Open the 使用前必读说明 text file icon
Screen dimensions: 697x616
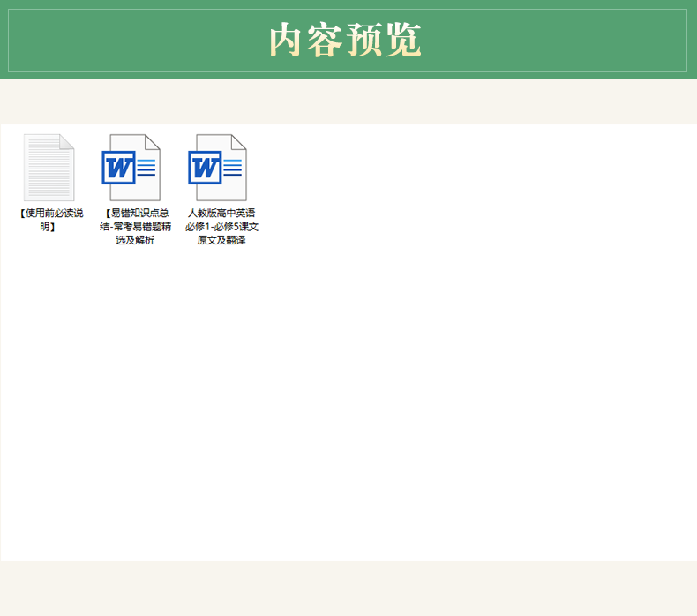tap(49, 168)
